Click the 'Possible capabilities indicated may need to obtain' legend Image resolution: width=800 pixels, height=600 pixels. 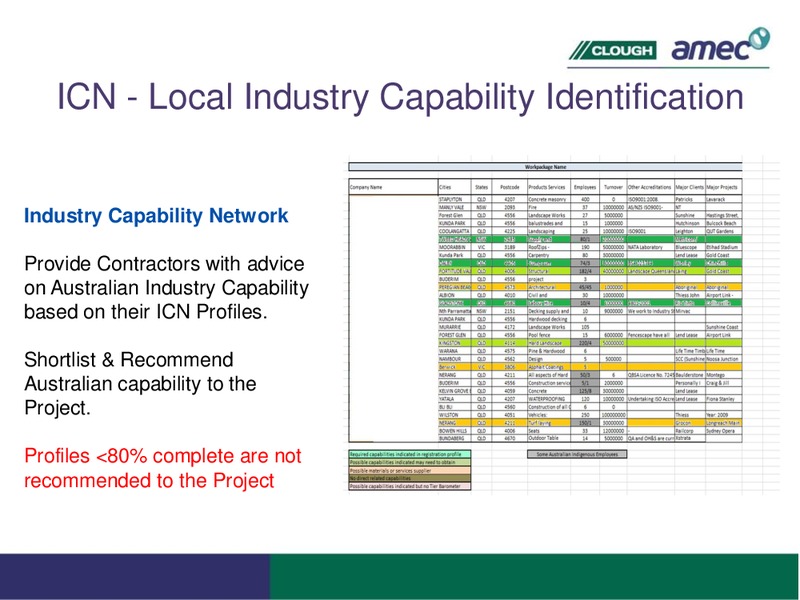tap(410, 462)
